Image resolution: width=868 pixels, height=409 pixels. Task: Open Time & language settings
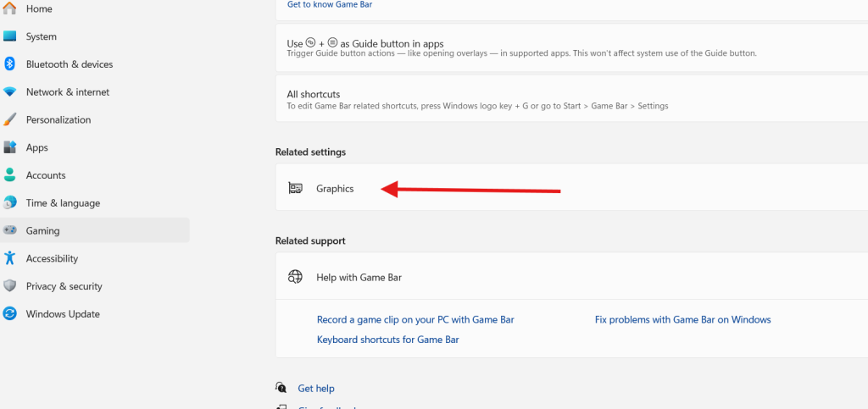63,203
